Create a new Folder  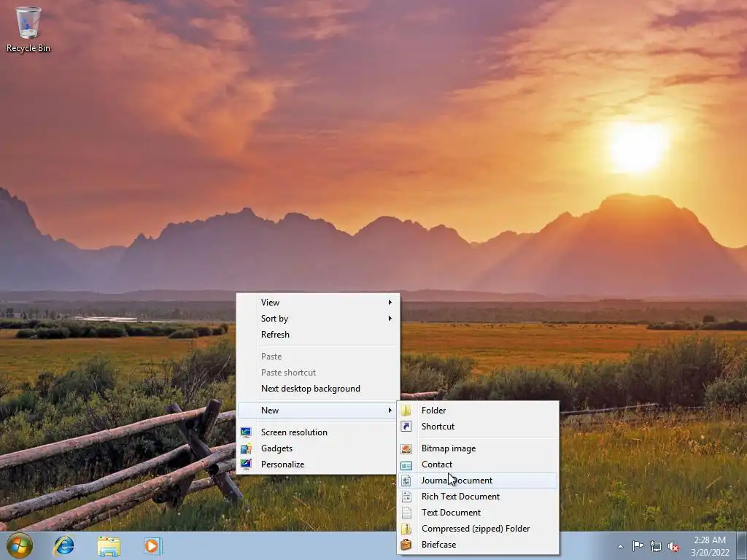pos(478,411)
